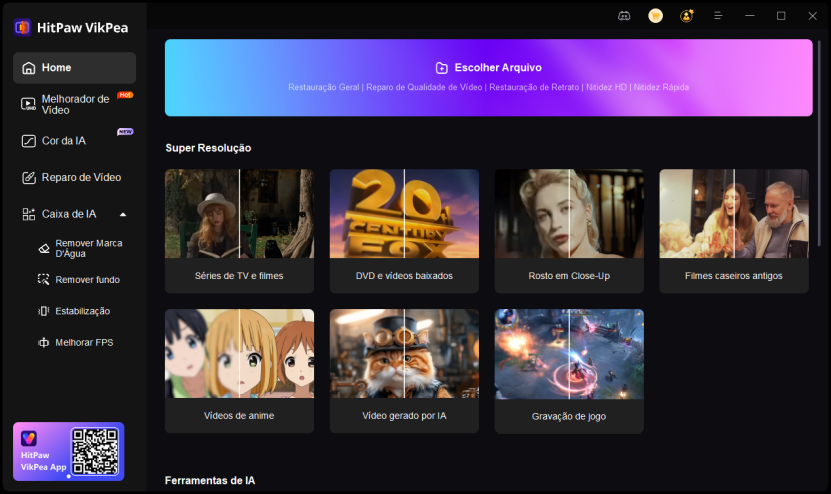The image size is (831, 494).
Task: Click the Escolher Arquivo button
Action: [x=489, y=77]
